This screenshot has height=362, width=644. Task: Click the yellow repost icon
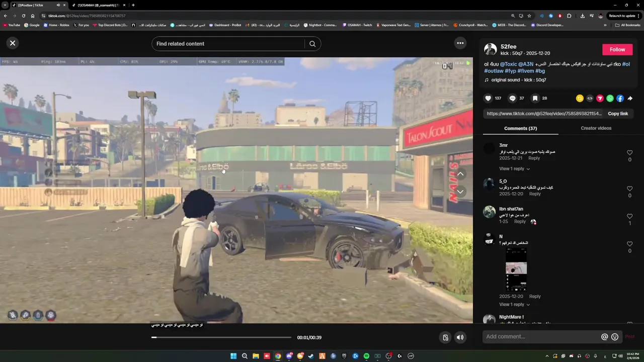tap(580, 99)
